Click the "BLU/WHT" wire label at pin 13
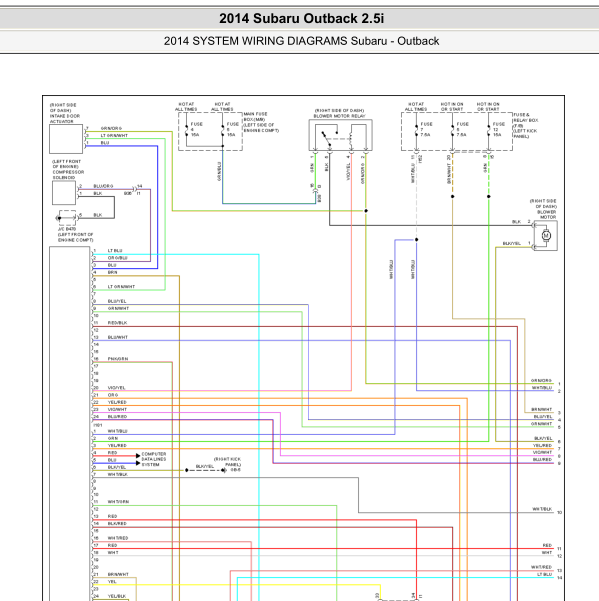 click(118, 337)
